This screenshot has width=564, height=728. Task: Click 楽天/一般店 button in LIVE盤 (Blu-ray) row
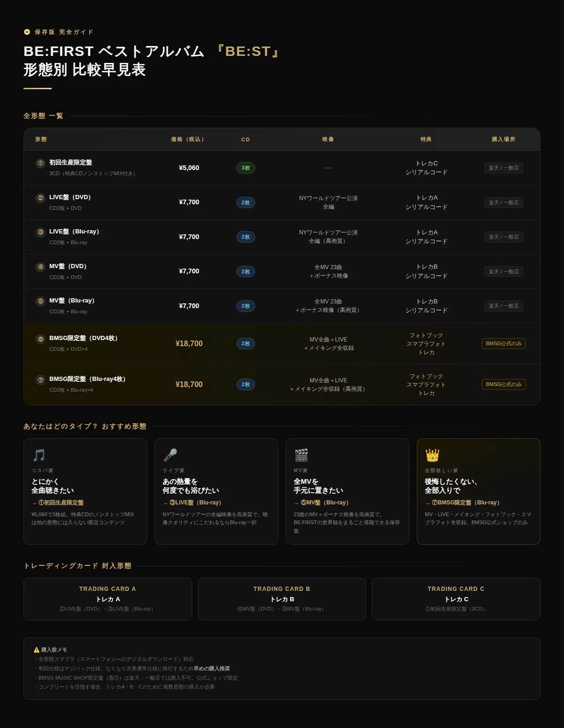click(503, 237)
